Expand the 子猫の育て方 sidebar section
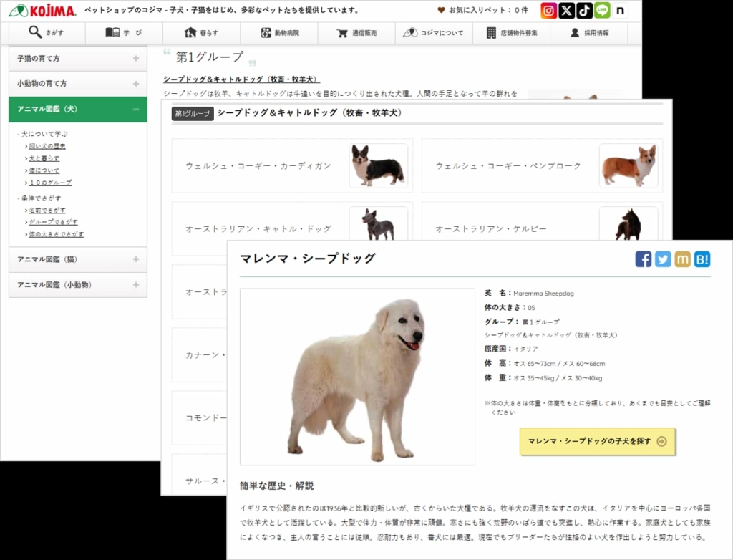This screenshot has height=560, width=733. [x=135, y=59]
